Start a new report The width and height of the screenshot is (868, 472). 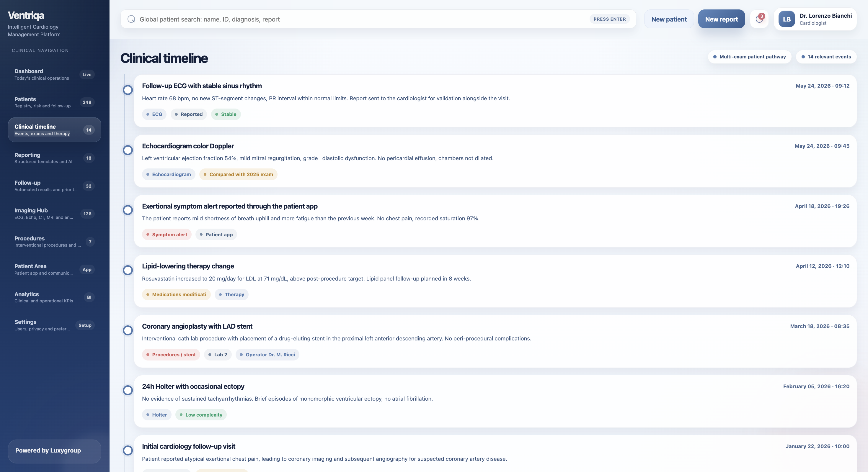[722, 19]
